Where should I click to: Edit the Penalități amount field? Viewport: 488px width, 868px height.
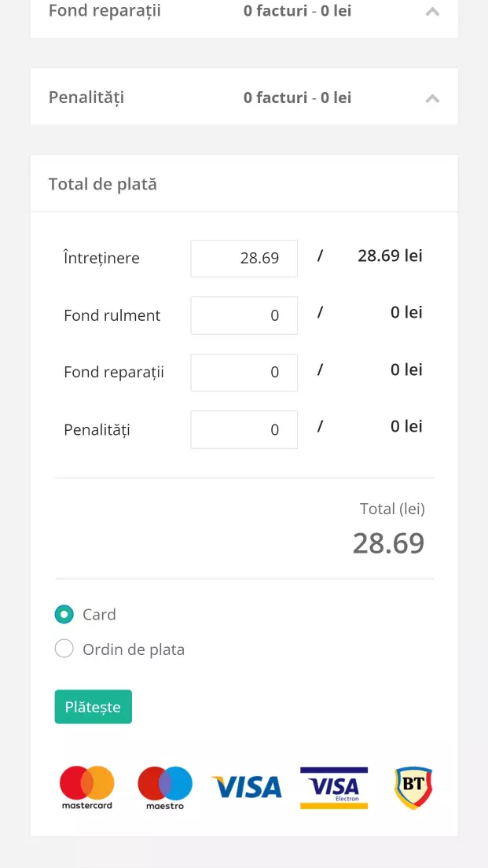click(x=244, y=429)
